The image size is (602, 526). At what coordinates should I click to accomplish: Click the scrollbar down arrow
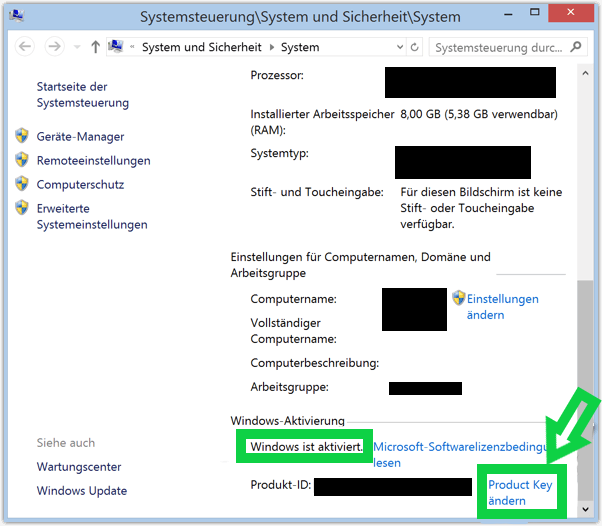coord(585,509)
